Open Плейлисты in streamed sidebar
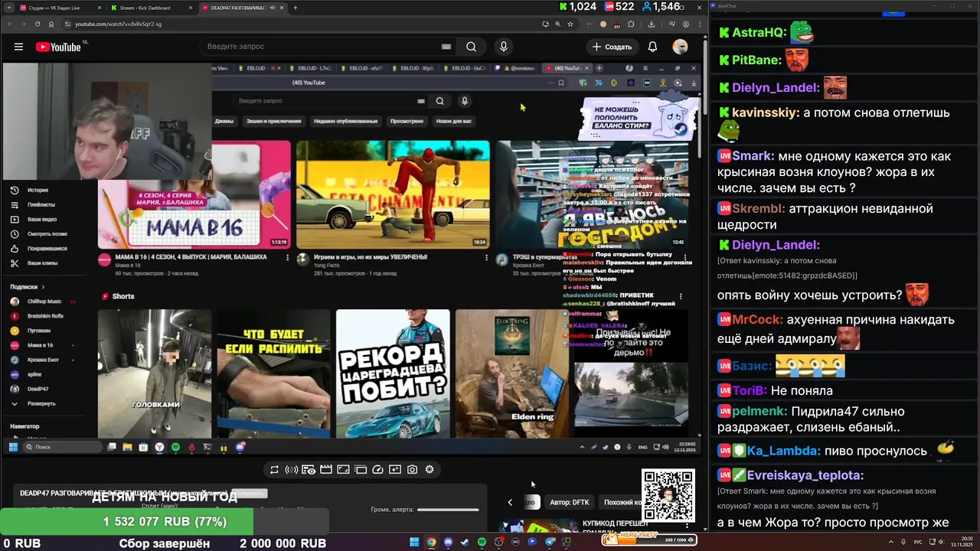 (41, 204)
